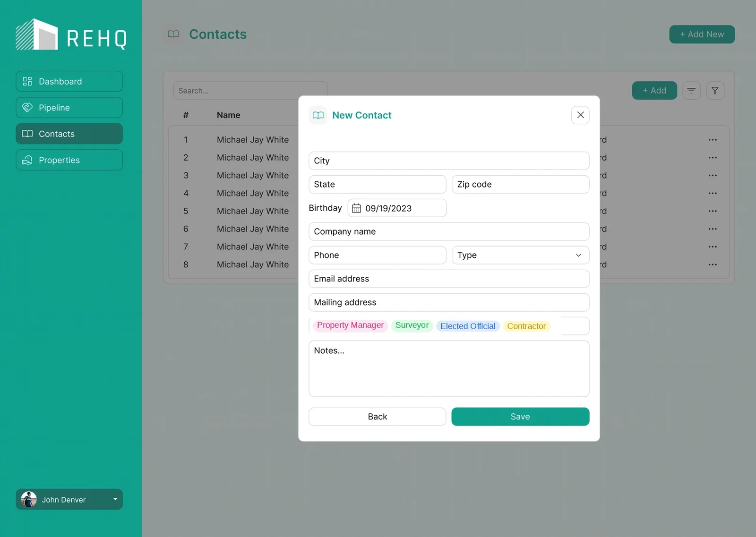Click John Denver's avatar picture

(29, 499)
